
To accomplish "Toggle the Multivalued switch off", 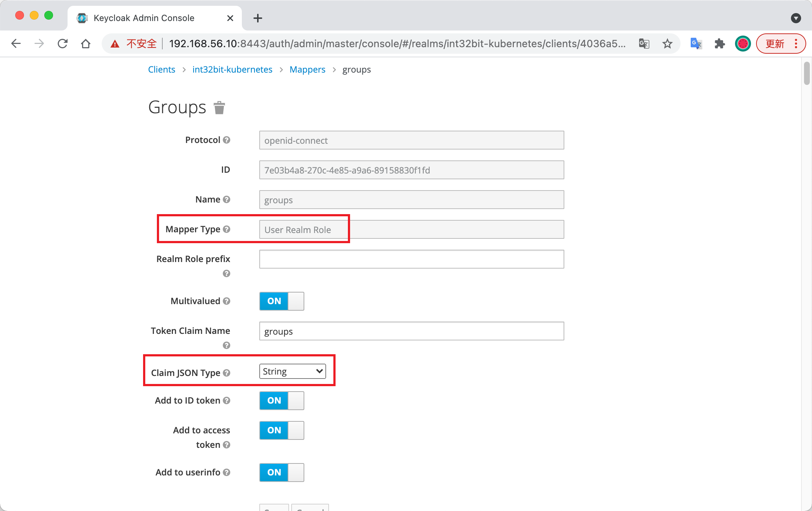I will click(x=281, y=301).
